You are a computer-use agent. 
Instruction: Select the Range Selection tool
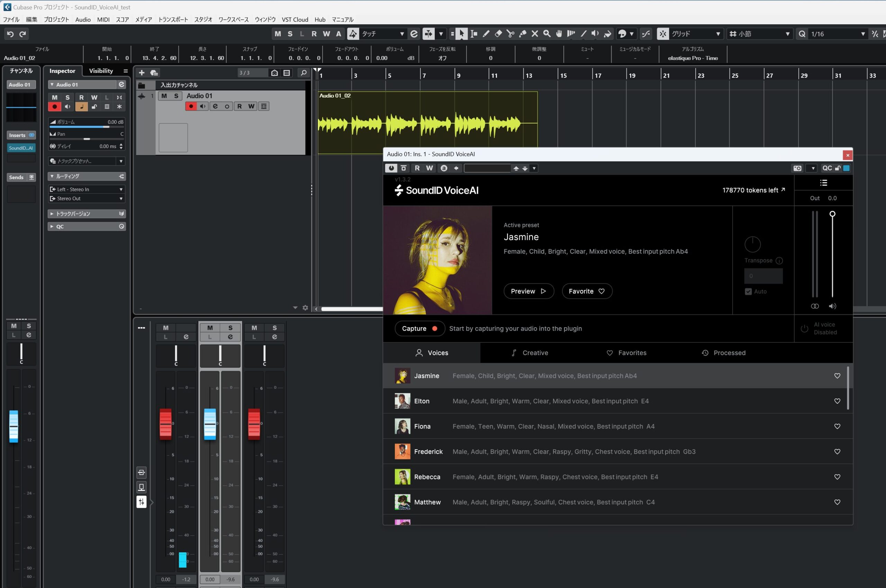[x=474, y=34]
